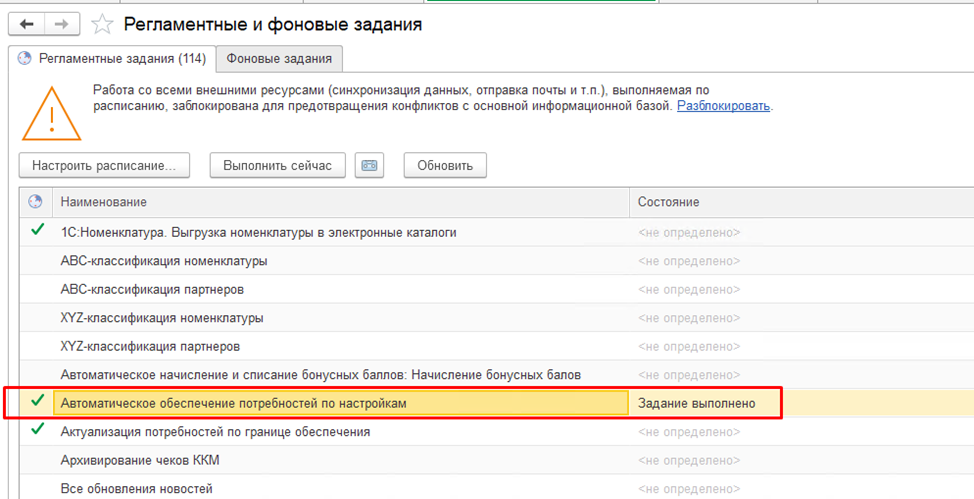The width and height of the screenshot is (974, 499).
Task: Click green checkmark of 1С:Номенклатура row
Action: pos(37,230)
